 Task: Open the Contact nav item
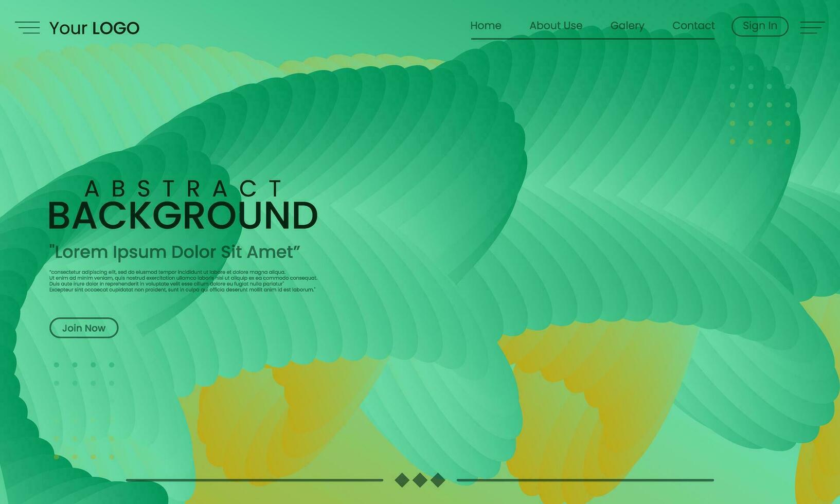click(693, 26)
